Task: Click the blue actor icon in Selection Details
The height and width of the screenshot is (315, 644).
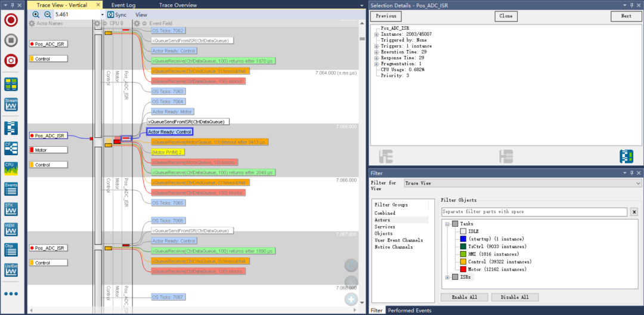Action: [x=626, y=156]
